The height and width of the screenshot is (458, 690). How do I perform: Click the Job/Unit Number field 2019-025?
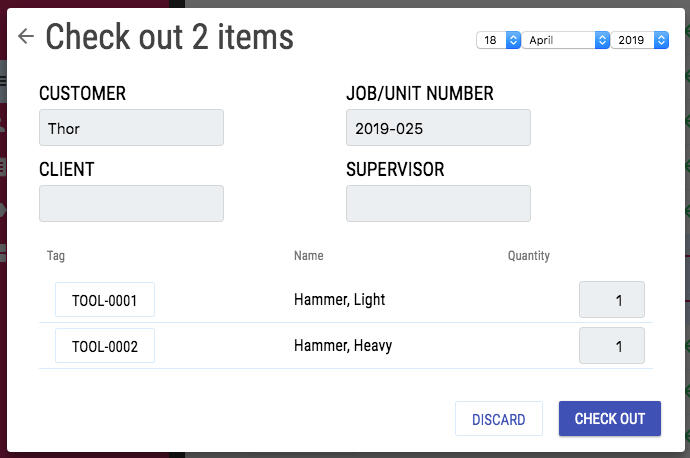point(438,128)
